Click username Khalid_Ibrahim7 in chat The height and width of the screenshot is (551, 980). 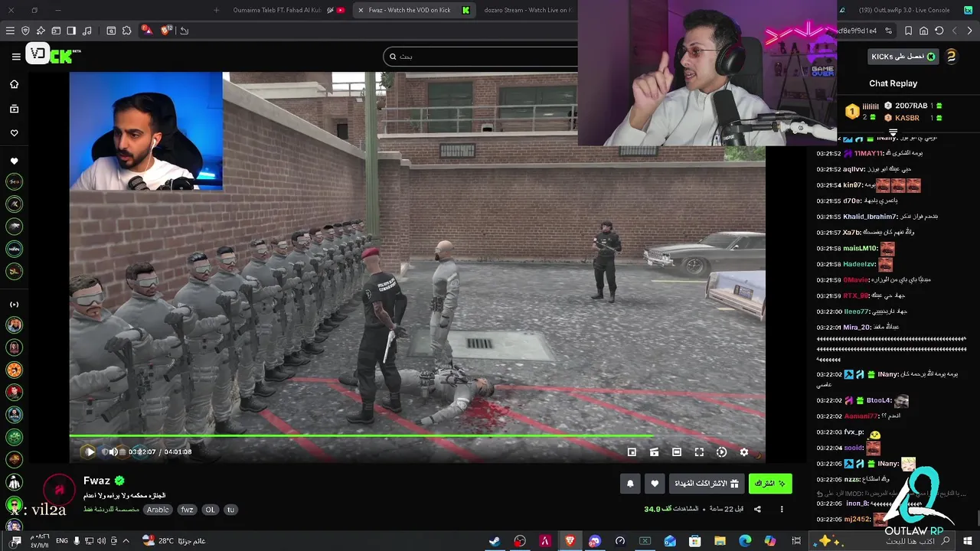[x=871, y=217]
